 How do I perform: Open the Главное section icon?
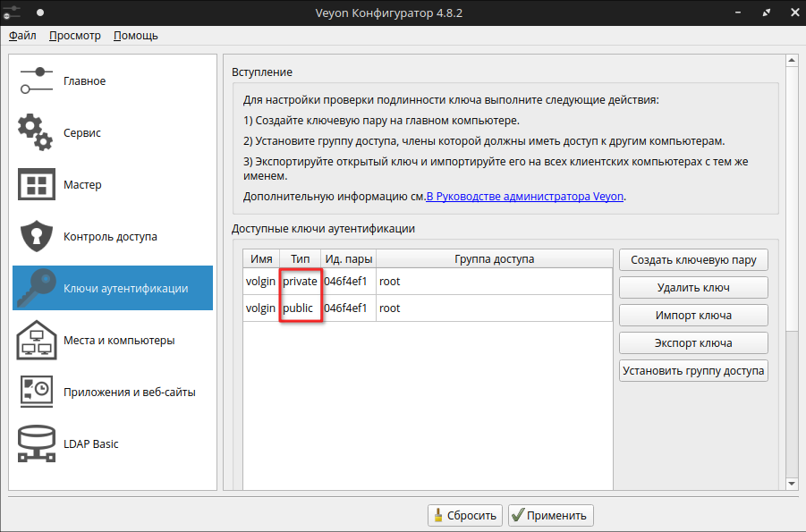click(x=36, y=80)
